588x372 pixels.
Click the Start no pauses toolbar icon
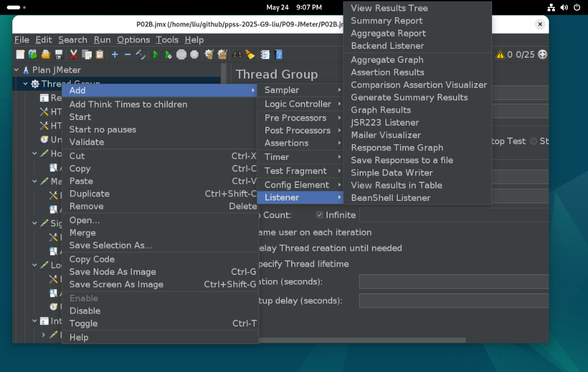[168, 55]
